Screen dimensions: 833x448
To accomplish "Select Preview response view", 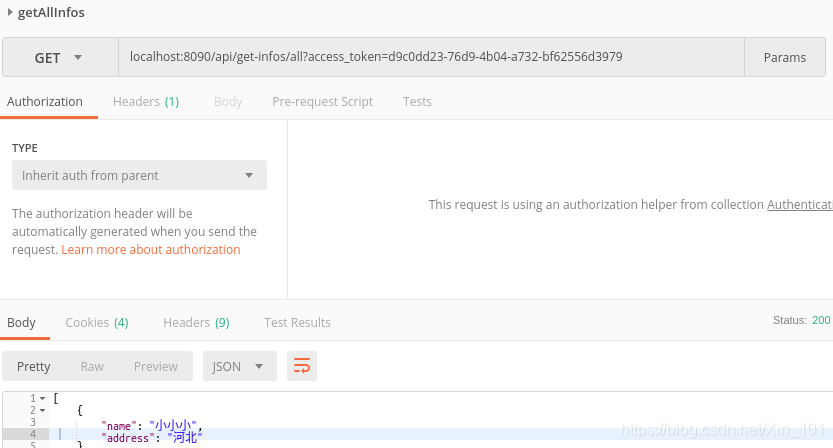I will pos(156,366).
